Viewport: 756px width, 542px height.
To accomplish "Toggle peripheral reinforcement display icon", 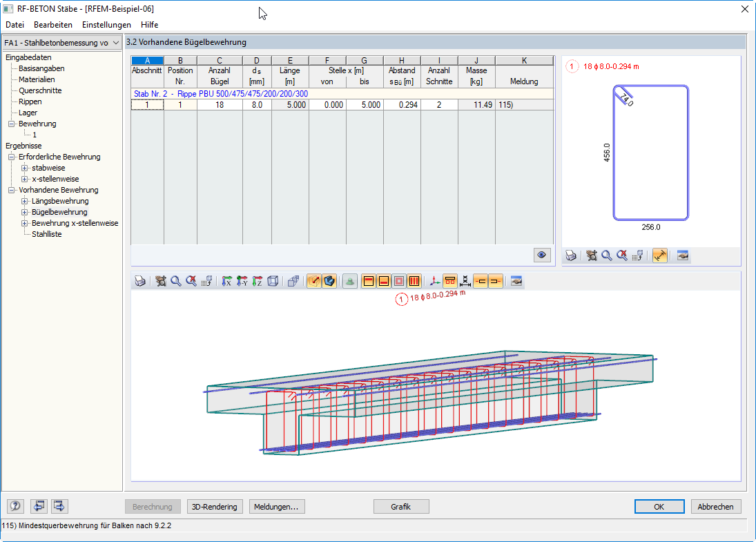I will coord(399,281).
